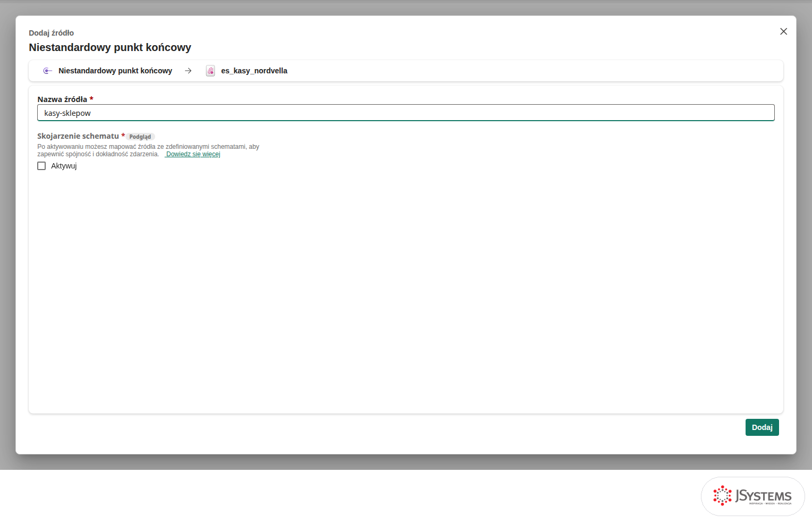
Task: Click the Nazwa źródła field label
Action: [x=62, y=99]
